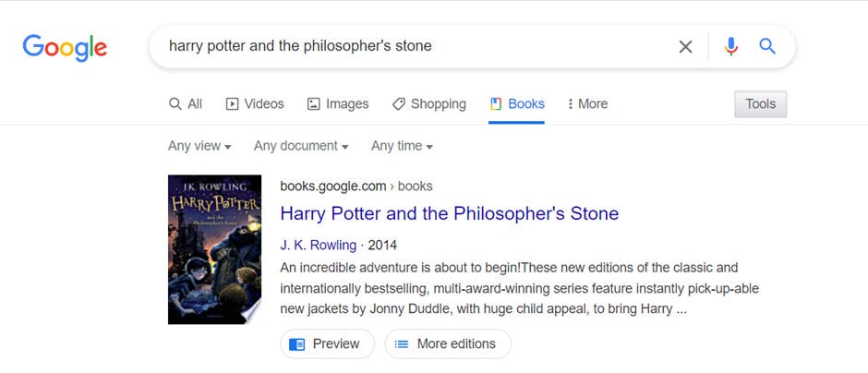Click the More editions button
868x373 pixels.
tap(447, 344)
